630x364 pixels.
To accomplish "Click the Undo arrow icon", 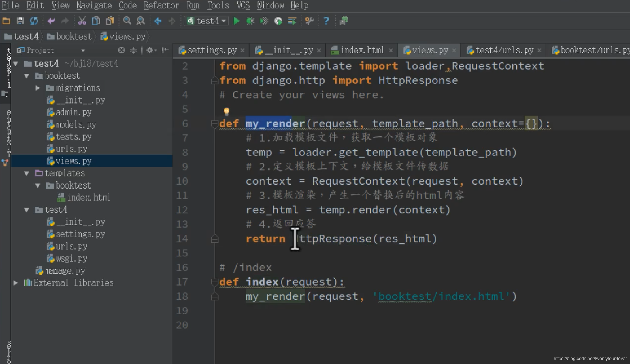I will pyautogui.click(x=51, y=21).
